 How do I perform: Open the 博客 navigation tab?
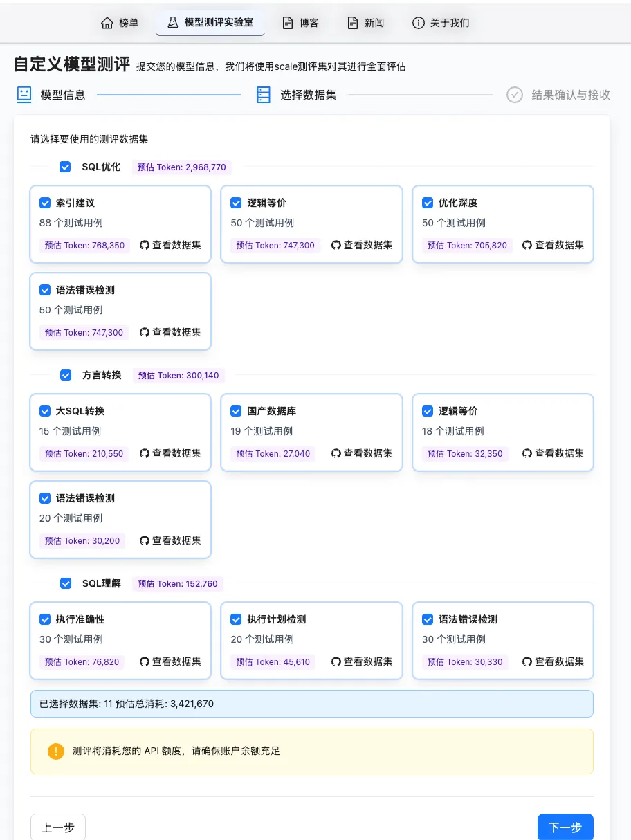pyautogui.click(x=301, y=23)
